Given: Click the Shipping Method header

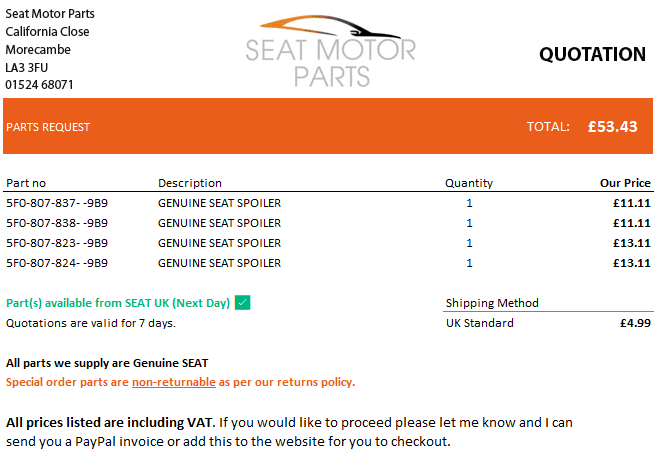Looking at the screenshot, I should coord(492,303).
